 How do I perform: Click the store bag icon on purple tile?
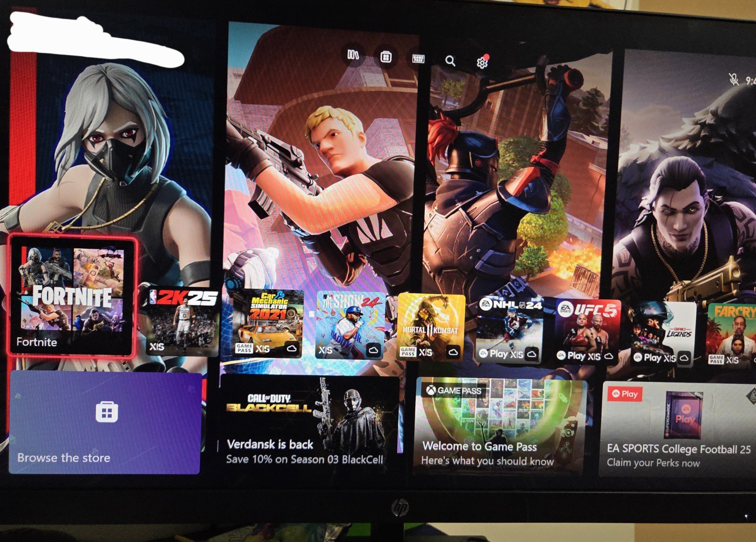tap(106, 412)
